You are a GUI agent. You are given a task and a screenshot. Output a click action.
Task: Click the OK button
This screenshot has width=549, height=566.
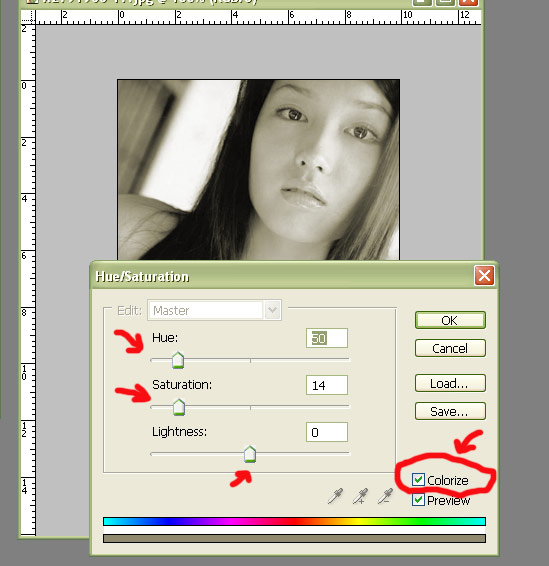(x=450, y=320)
